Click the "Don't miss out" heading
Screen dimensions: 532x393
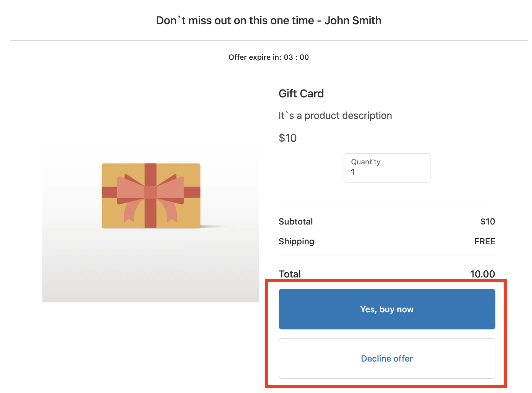(x=235, y=21)
